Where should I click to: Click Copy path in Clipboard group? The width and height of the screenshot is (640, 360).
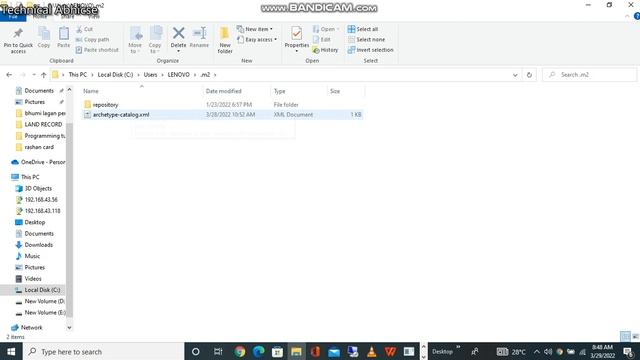(92, 40)
